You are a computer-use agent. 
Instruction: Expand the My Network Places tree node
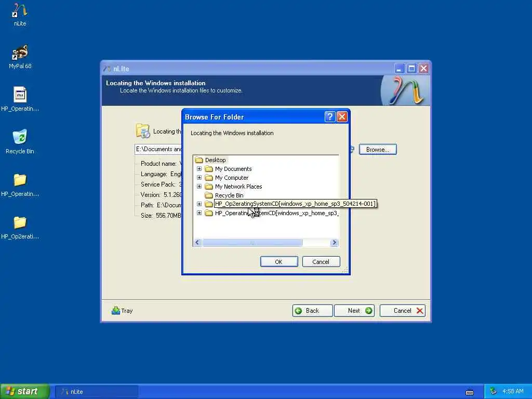point(199,187)
